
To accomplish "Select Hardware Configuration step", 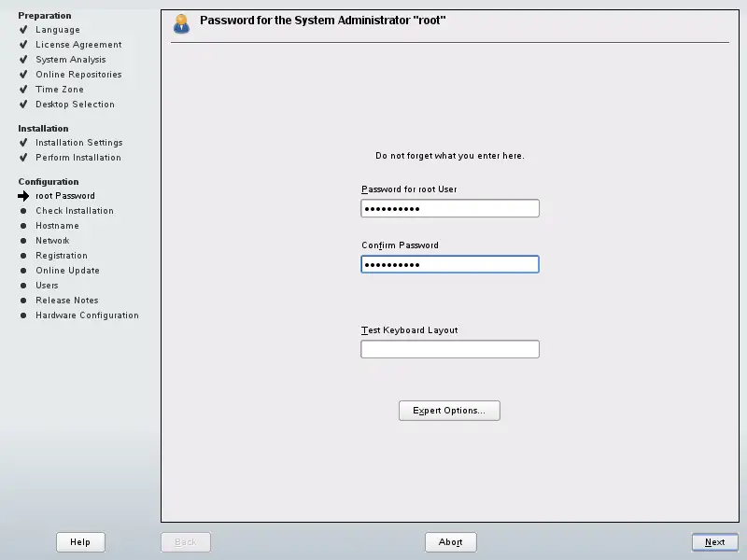I will tap(87, 315).
